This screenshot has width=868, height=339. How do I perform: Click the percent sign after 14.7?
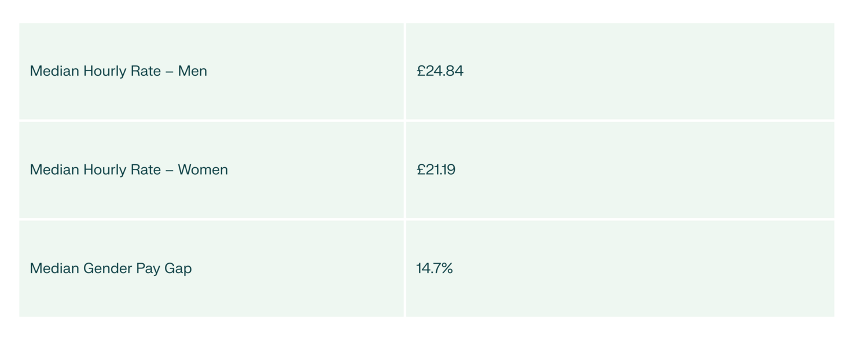coord(446,268)
